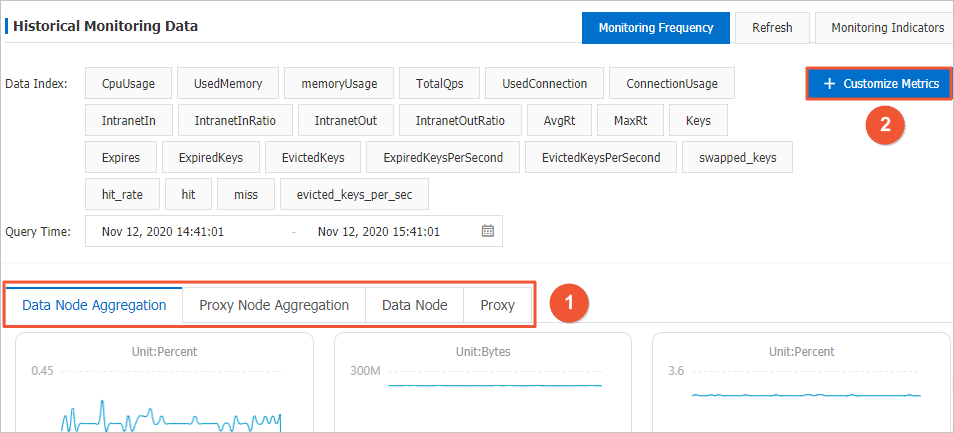Select the ConnectionUsage metric

click(x=672, y=83)
